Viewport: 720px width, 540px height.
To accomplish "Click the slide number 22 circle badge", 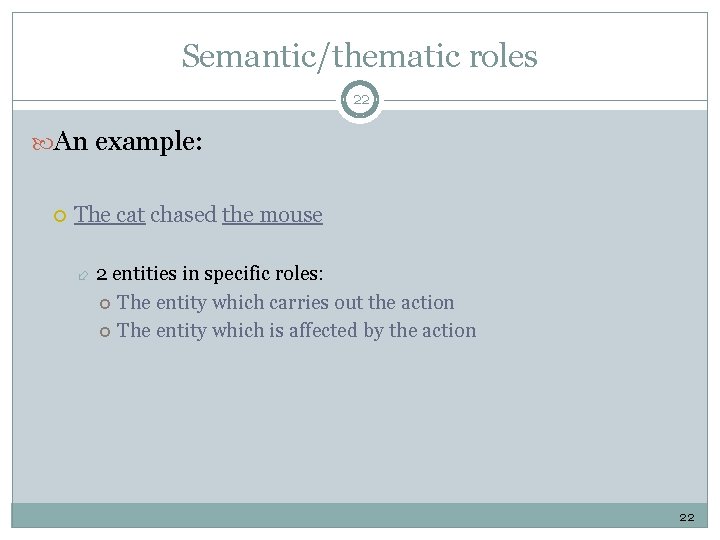I will pyautogui.click(x=360, y=100).
